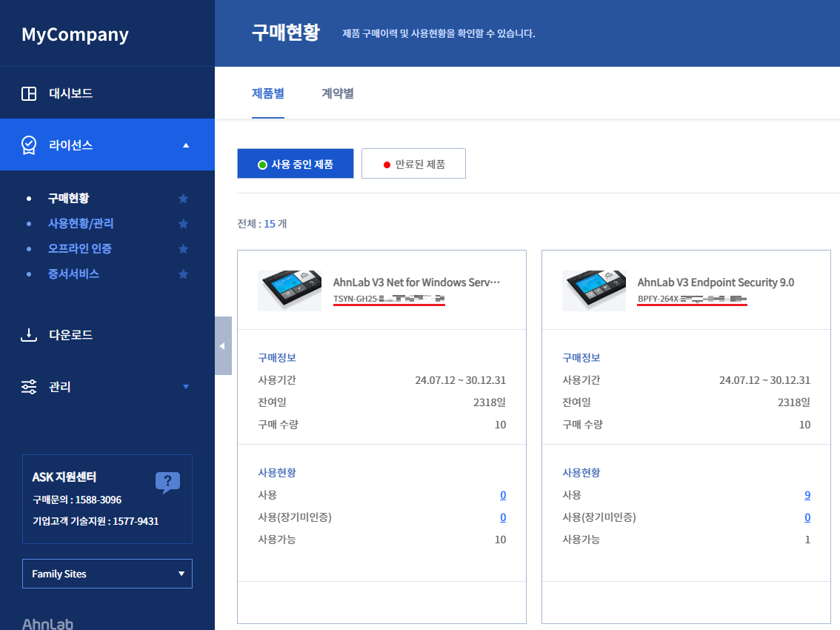Click the AhnLab logo at sidebar bottom
This screenshot has height=630, width=840.
coord(47,623)
